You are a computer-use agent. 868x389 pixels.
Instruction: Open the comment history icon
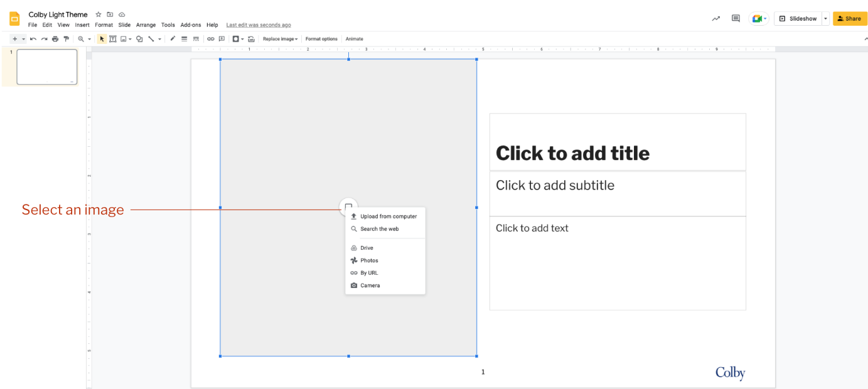click(736, 19)
